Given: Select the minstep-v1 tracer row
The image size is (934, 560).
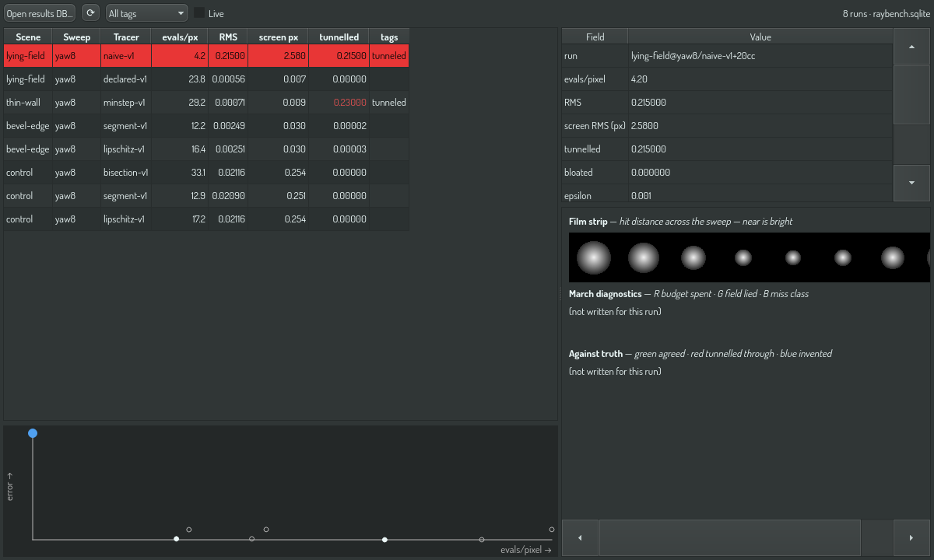Looking at the screenshot, I should pos(206,103).
